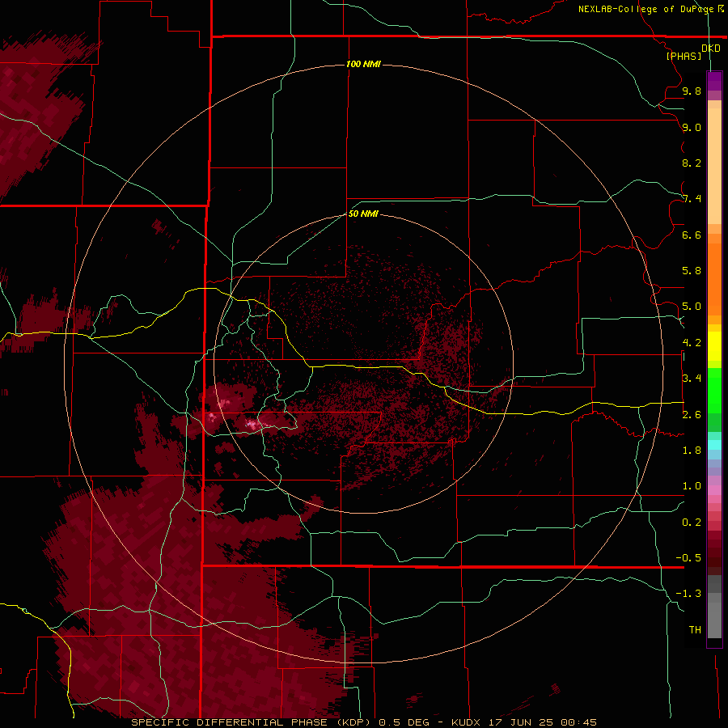The height and width of the screenshot is (728, 728).
Task: Click the 1.0 legend value
Action: click(x=692, y=486)
